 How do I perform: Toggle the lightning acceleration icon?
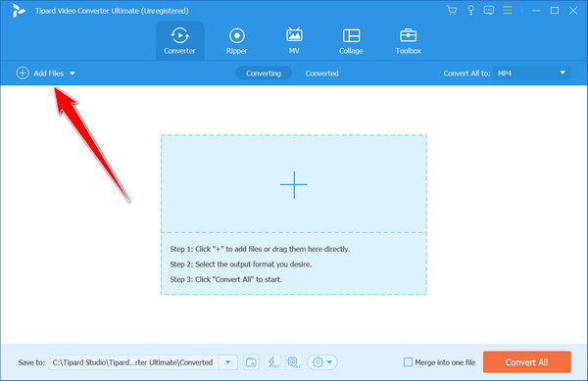click(x=272, y=362)
